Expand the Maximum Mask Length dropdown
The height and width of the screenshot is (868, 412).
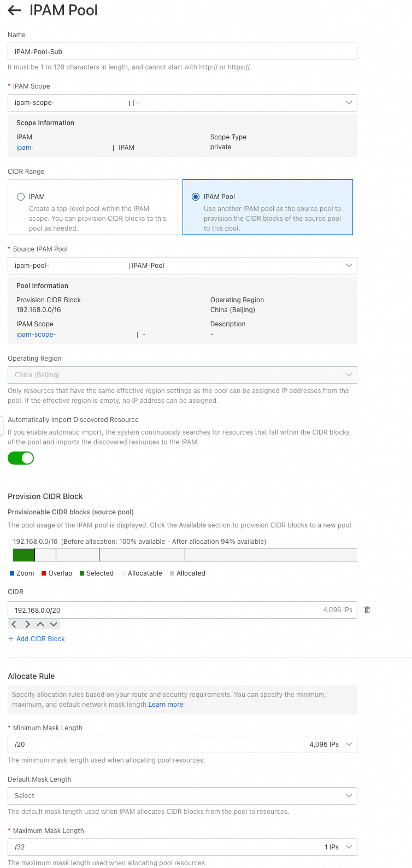tap(182, 847)
